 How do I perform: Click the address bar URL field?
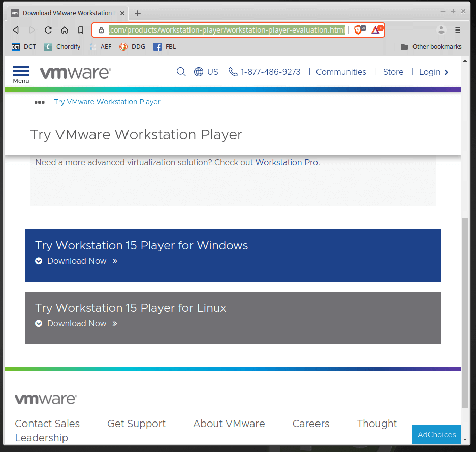(x=227, y=30)
